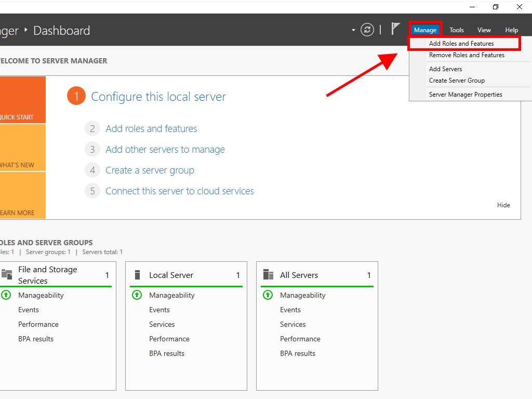
Task: Click Events under Local Server
Action: point(159,310)
